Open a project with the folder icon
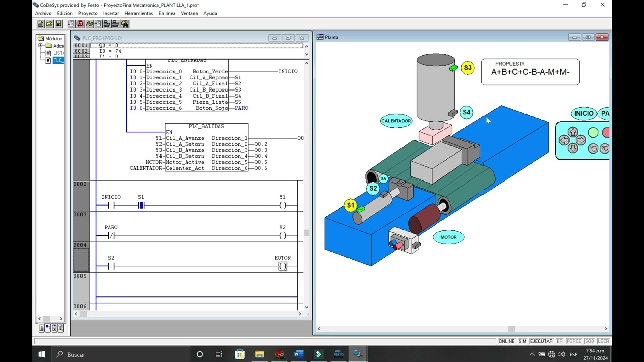 pyautogui.click(x=49, y=24)
